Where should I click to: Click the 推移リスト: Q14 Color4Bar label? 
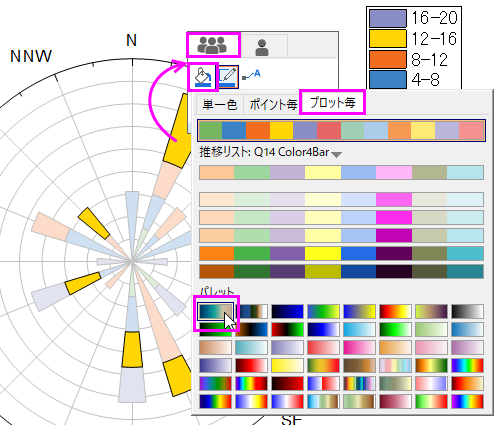(264, 152)
